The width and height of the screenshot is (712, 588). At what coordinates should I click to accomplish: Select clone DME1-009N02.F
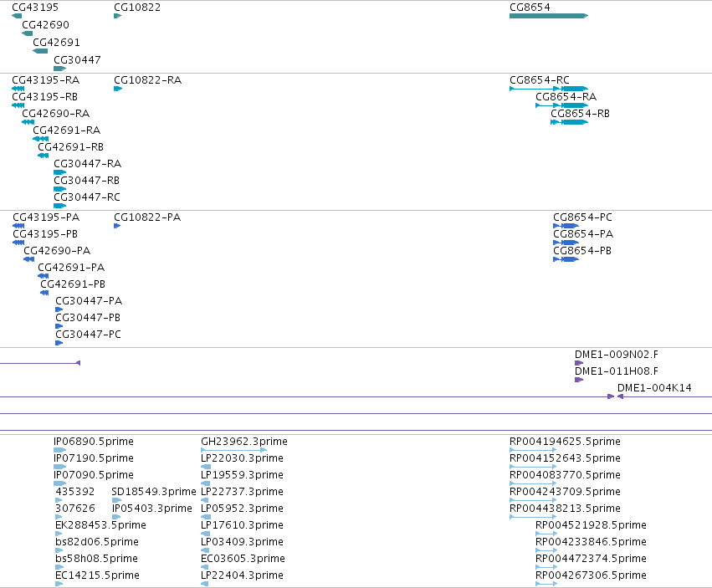(x=617, y=354)
